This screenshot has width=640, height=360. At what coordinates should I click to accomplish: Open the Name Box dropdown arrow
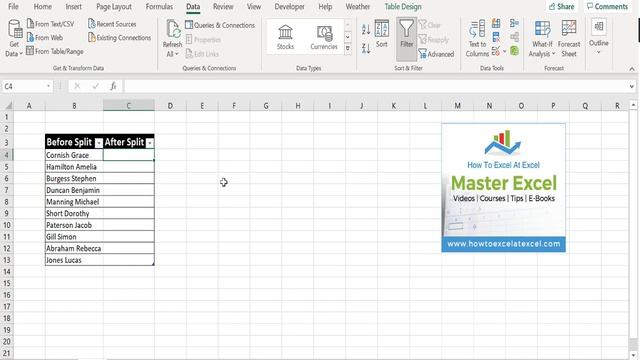click(49, 86)
